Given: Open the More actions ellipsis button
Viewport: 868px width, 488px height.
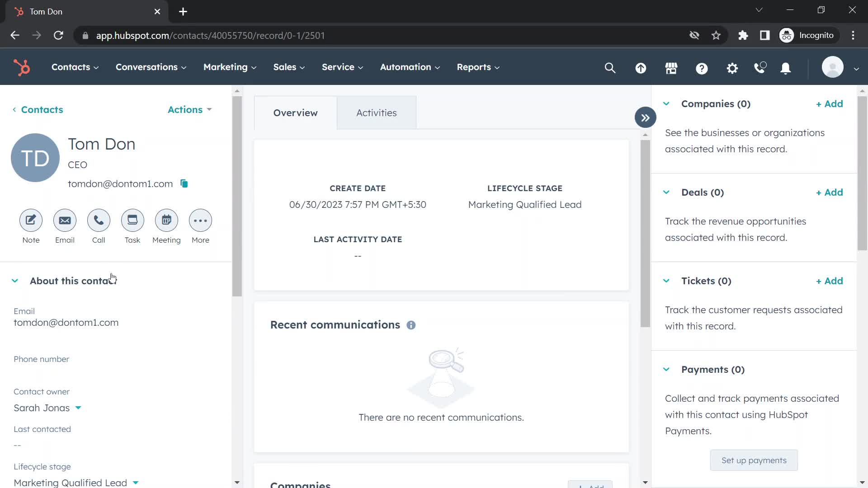Looking at the screenshot, I should tap(200, 221).
